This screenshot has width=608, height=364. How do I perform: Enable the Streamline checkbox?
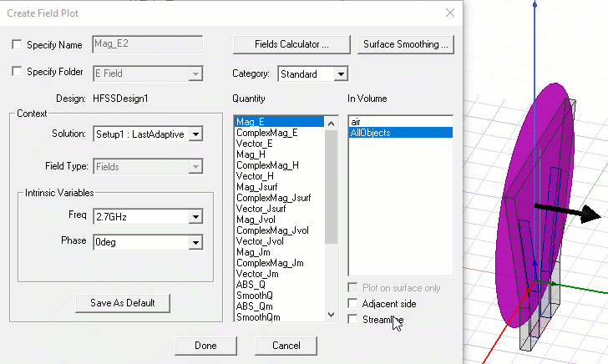(354, 320)
